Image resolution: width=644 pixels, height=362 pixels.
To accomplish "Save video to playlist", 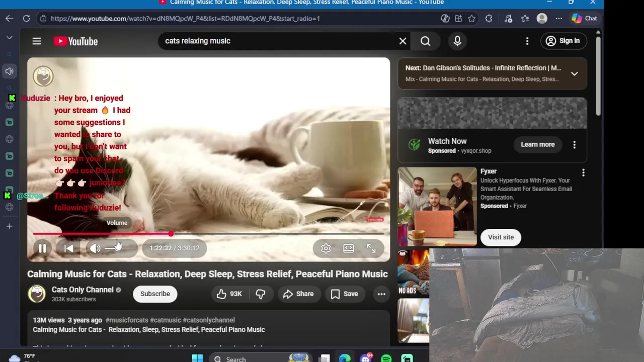I will click(x=344, y=294).
